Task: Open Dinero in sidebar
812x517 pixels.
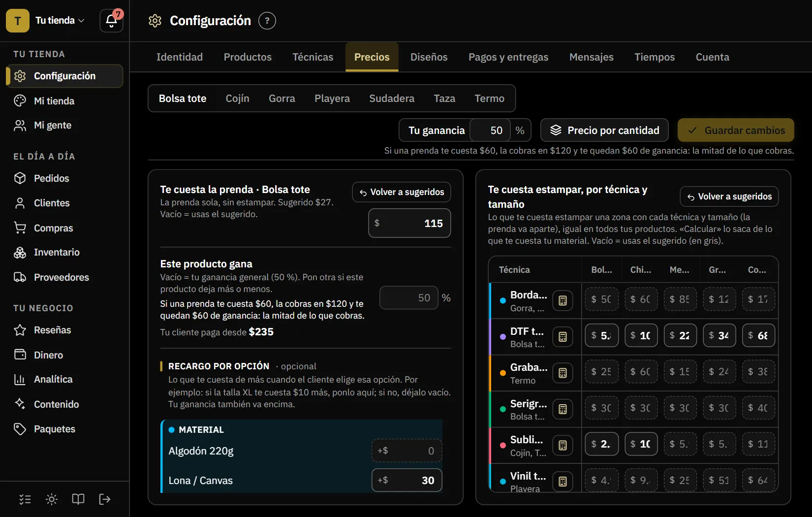Action: pos(64,355)
